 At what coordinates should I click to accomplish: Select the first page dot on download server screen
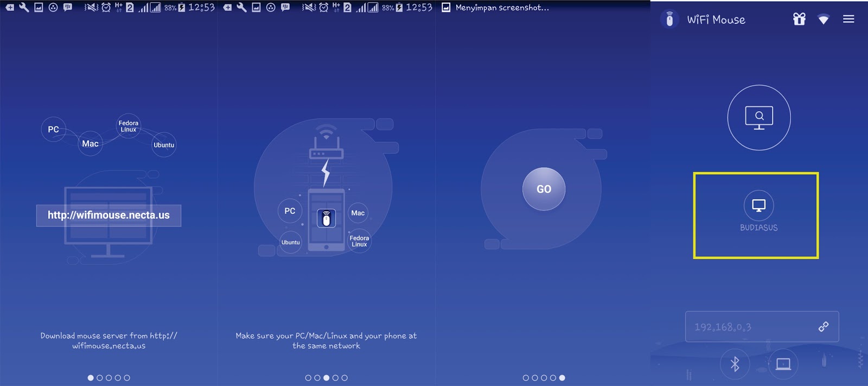click(91, 378)
